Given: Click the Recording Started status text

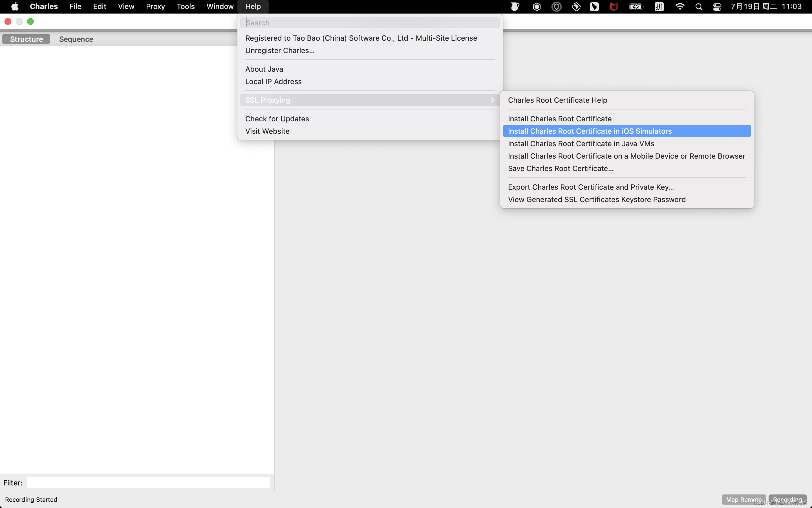Looking at the screenshot, I should (31, 500).
